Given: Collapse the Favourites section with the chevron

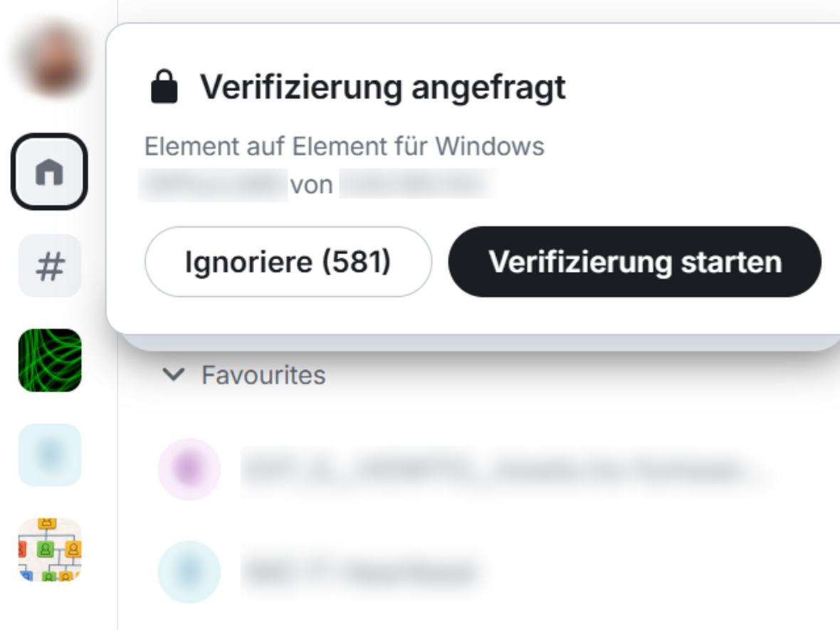Looking at the screenshot, I should pyautogui.click(x=174, y=374).
